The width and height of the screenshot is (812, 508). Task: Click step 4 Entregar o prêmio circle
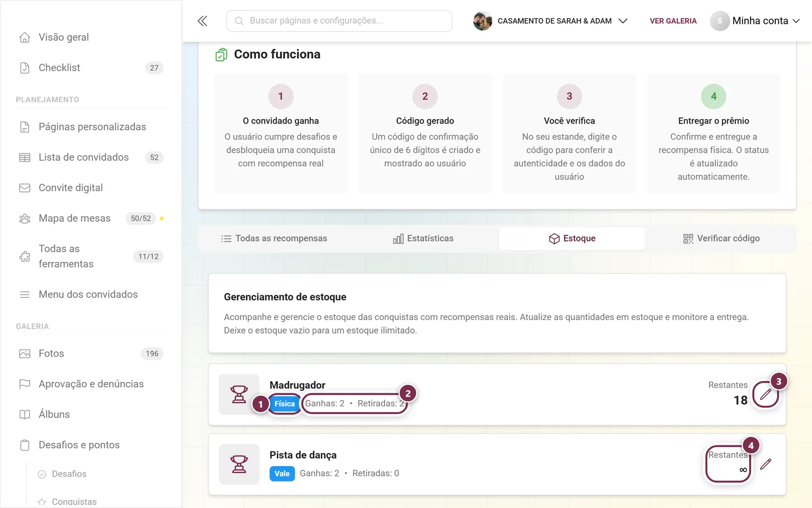coord(714,97)
